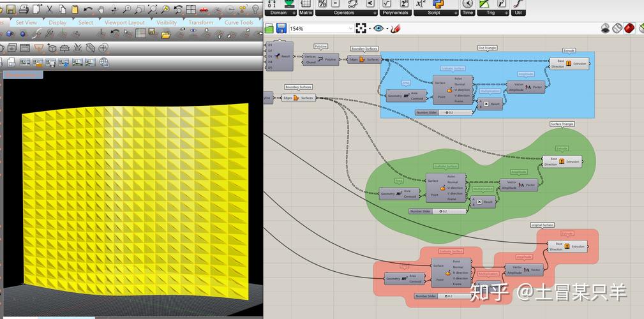Select the Multiplication component in blue group
644x319 pixels.
pyautogui.click(x=489, y=104)
